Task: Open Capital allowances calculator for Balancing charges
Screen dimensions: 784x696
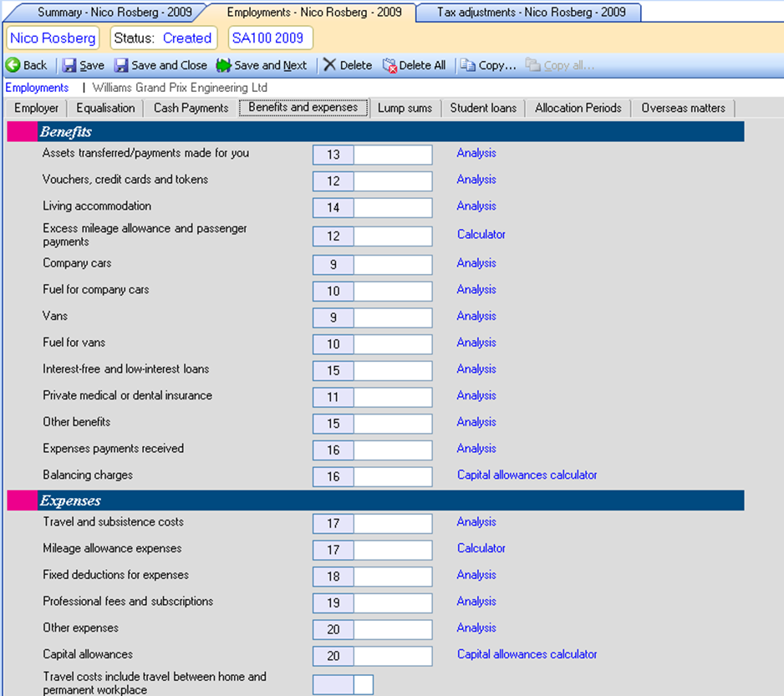Action: 527,475
